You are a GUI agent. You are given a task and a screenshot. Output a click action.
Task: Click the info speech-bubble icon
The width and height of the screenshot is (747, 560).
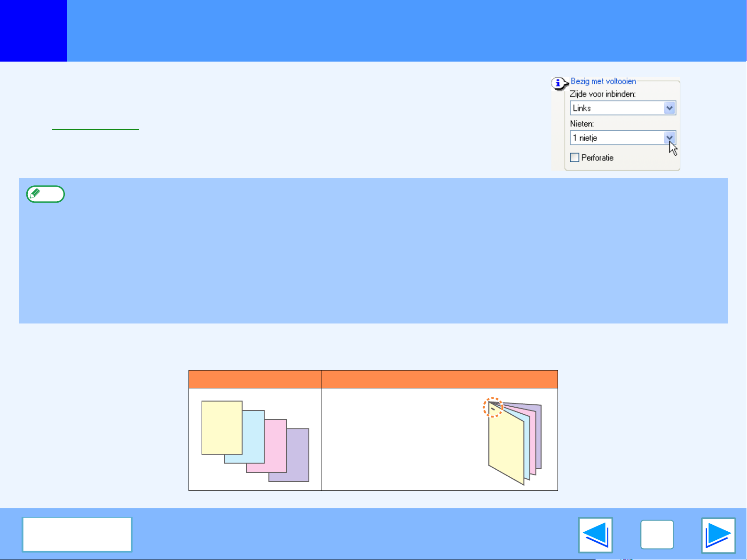(558, 84)
